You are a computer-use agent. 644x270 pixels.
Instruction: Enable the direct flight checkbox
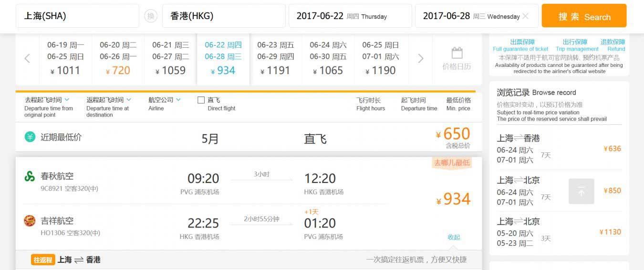[201, 100]
